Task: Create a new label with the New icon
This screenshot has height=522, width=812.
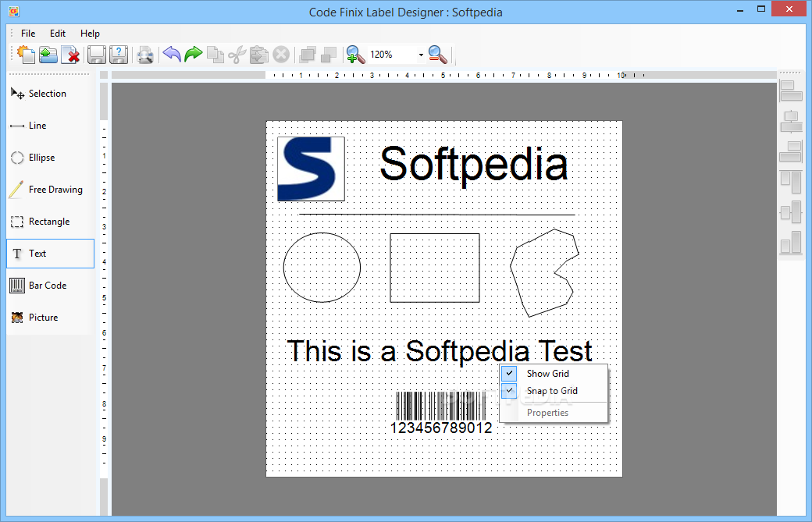Action: tap(26, 55)
